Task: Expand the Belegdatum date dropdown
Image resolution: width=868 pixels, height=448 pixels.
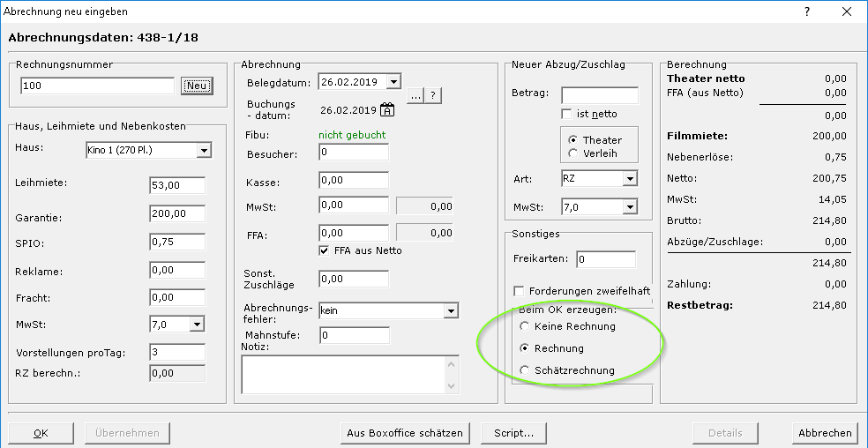Action: [393, 82]
